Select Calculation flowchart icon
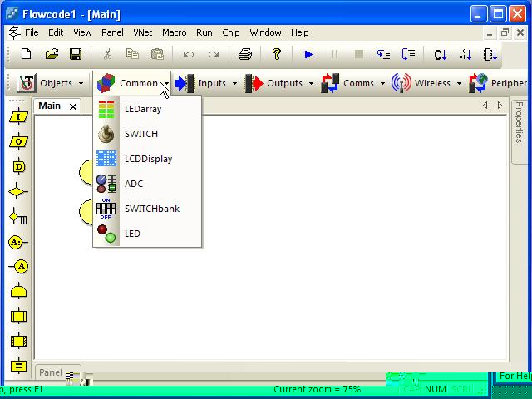The height and width of the screenshot is (399, 532). click(18, 366)
